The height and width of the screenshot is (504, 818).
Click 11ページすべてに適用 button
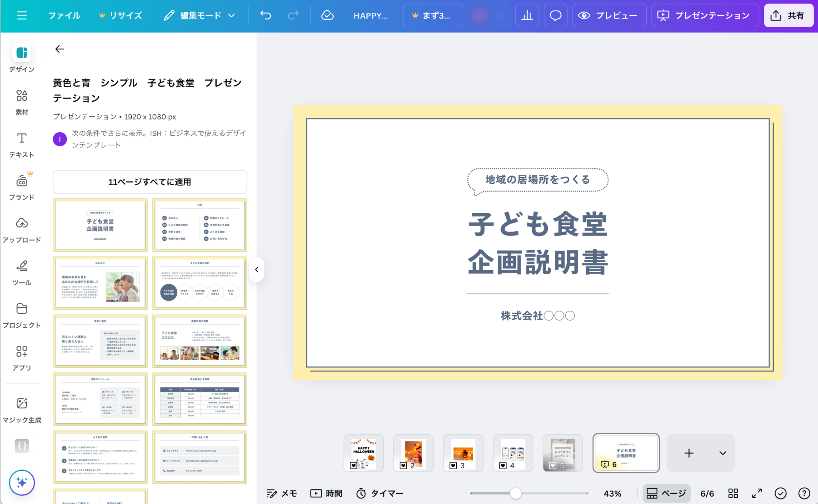150,182
